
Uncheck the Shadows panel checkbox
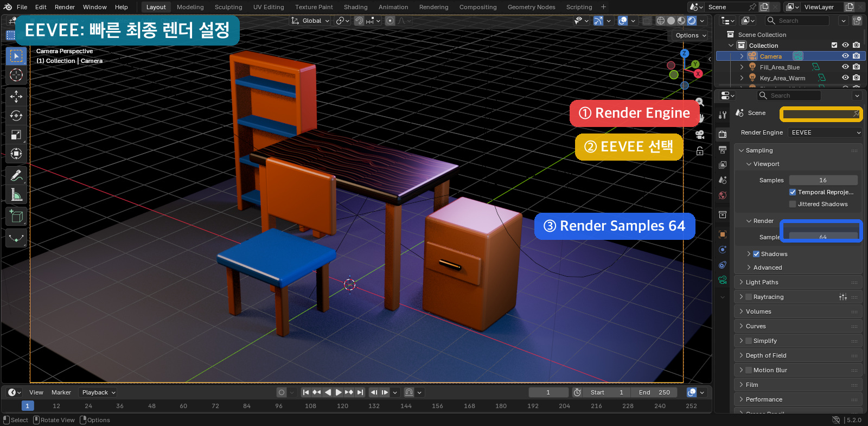point(756,254)
